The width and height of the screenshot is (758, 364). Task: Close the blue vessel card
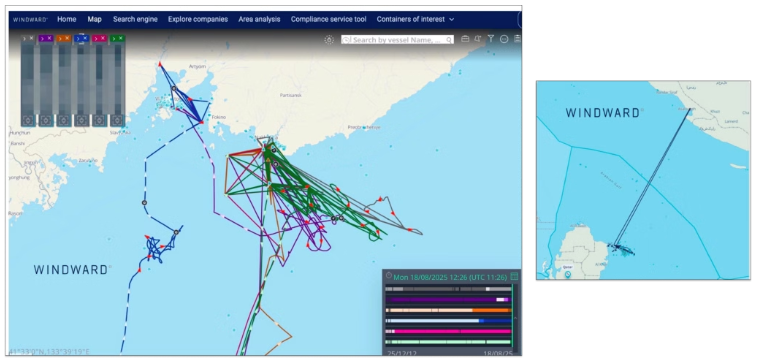[x=85, y=38]
